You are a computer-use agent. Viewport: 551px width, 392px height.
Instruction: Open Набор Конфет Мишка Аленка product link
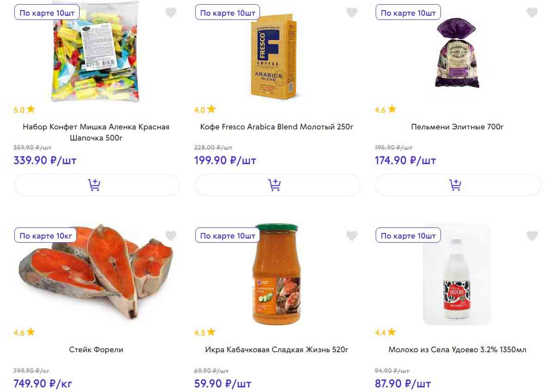click(96, 132)
